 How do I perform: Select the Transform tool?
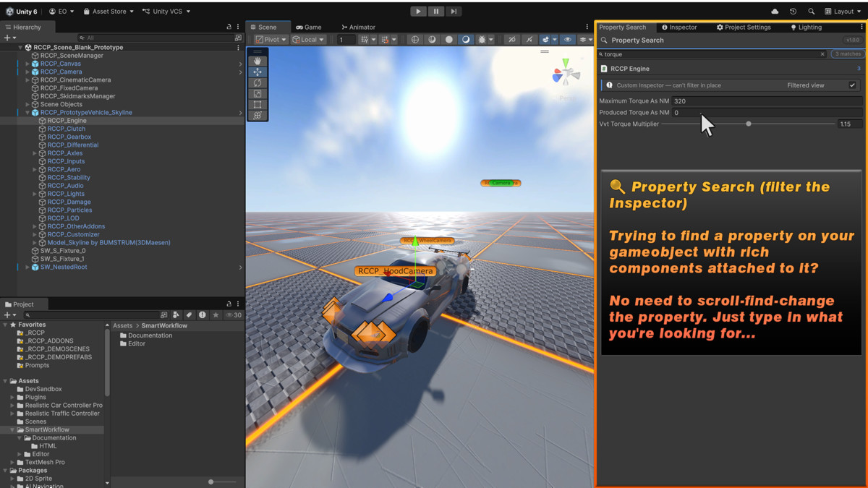pyautogui.click(x=258, y=116)
